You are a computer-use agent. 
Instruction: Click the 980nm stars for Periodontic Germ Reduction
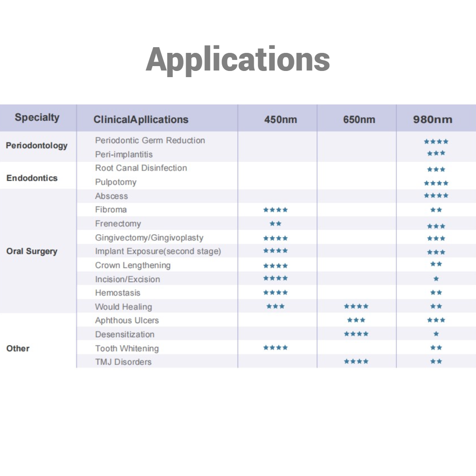pyautogui.click(x=436, y=141)
